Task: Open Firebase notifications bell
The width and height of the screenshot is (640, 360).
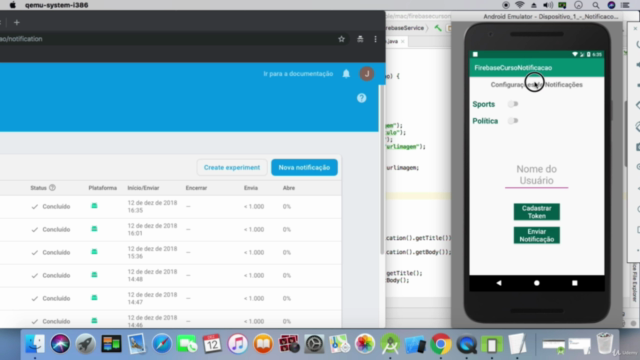Action: coord(346,73)
